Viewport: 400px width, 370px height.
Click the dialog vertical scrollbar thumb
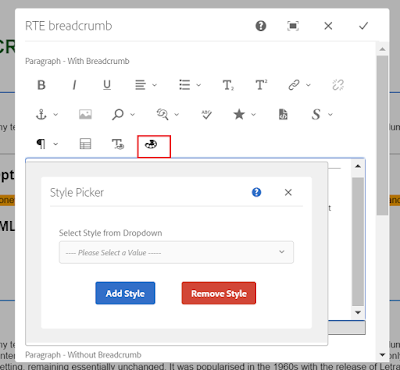tap(382, 135)
